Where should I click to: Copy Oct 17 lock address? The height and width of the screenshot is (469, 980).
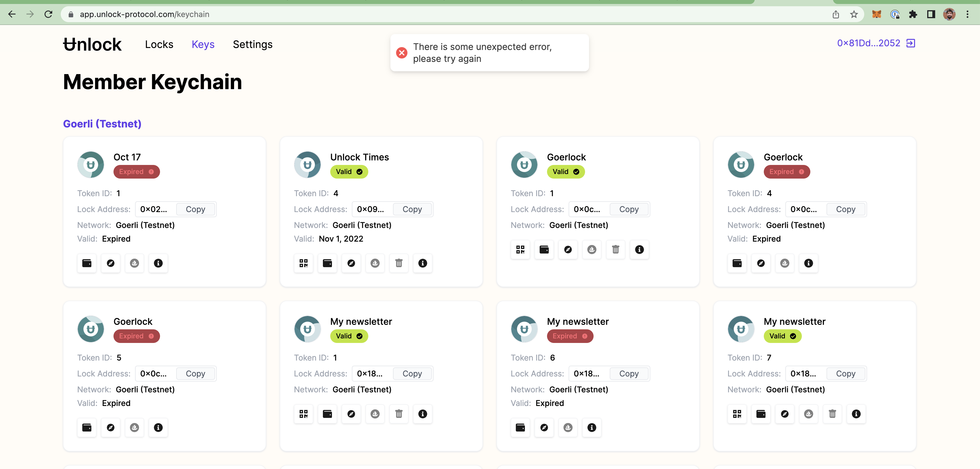pos(195,210)
